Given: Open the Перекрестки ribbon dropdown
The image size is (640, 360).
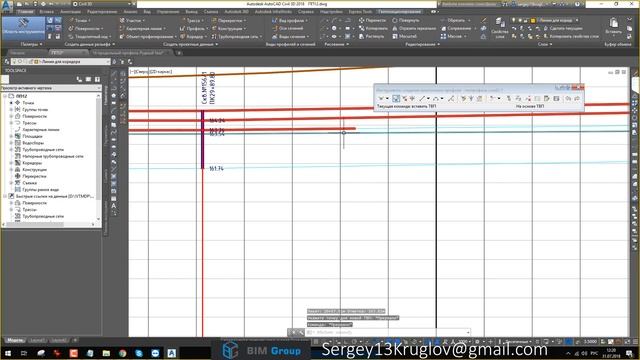Looking at the screenshot, I should 229,20.
